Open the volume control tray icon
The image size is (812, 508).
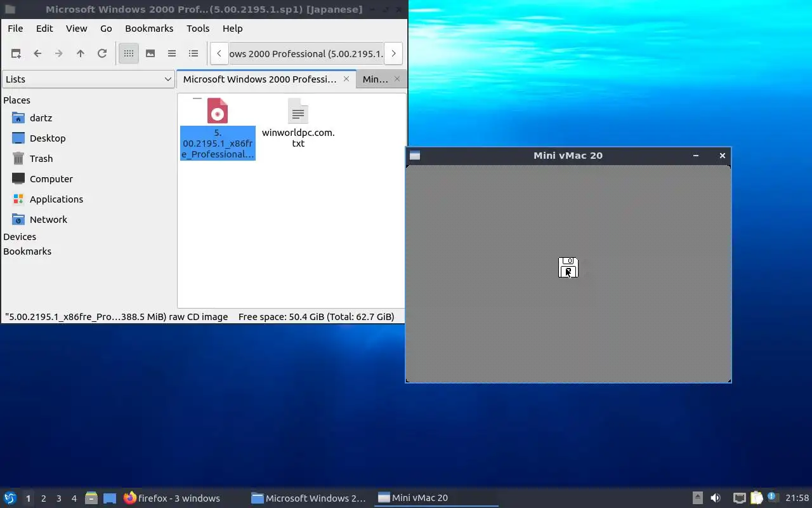click(x=716, y=498)
